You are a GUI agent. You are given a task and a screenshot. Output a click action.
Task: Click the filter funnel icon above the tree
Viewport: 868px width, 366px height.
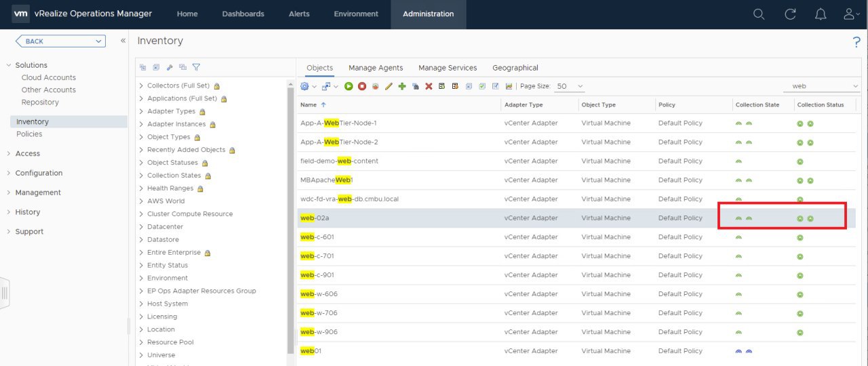(x=196, y=67)
